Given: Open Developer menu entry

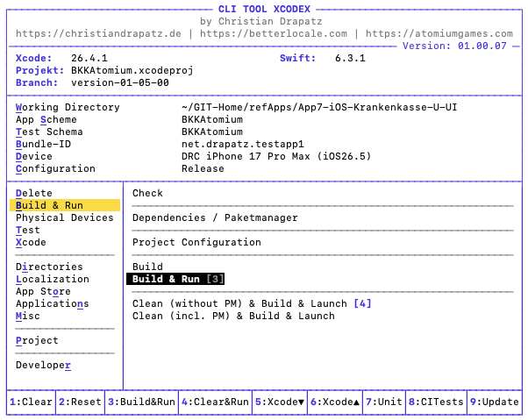Looking at the screenshot, I should 43,365.
